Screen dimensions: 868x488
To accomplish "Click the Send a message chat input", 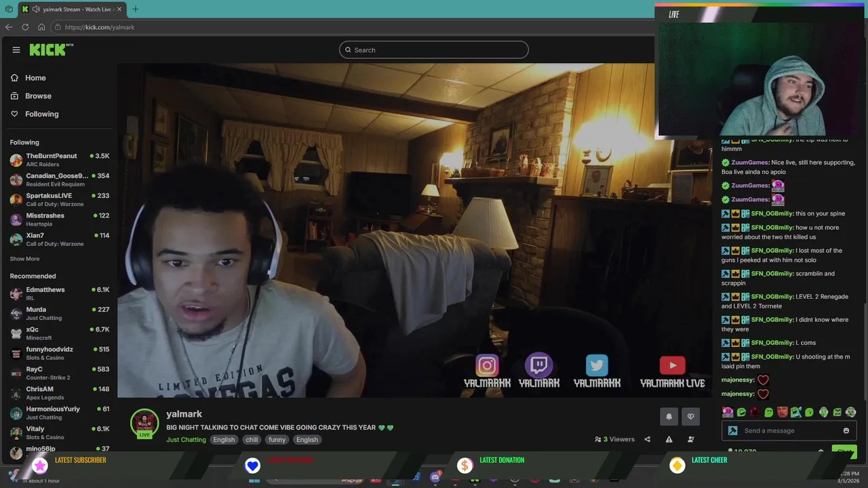I will 788,431.
